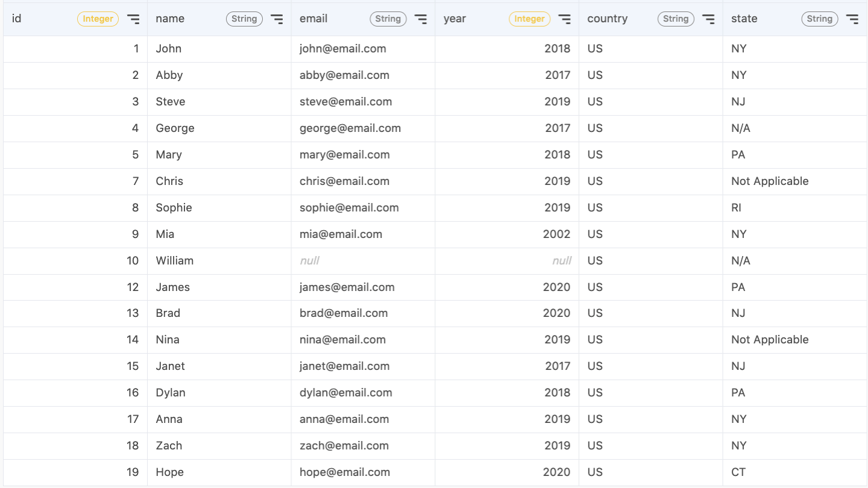This screenshot has width=868, height=488.
Task: Open the filter menu icon for state column
Action: pos(852,19)
